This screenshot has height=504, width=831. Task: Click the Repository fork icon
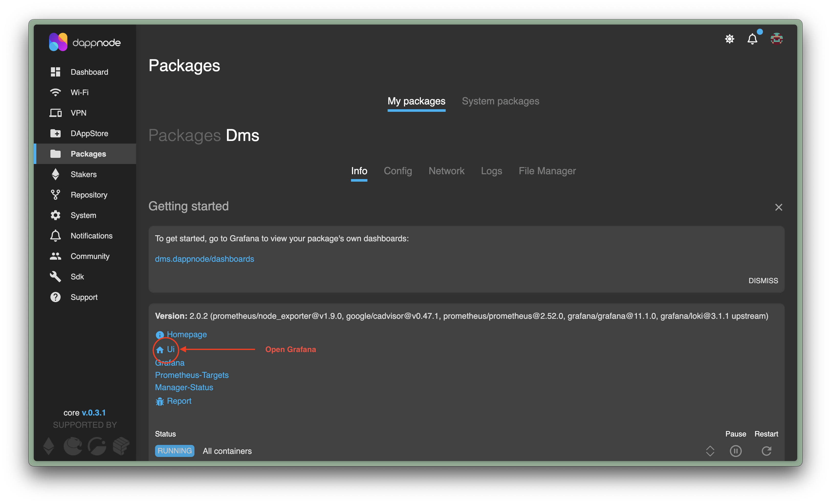[55, 195]
